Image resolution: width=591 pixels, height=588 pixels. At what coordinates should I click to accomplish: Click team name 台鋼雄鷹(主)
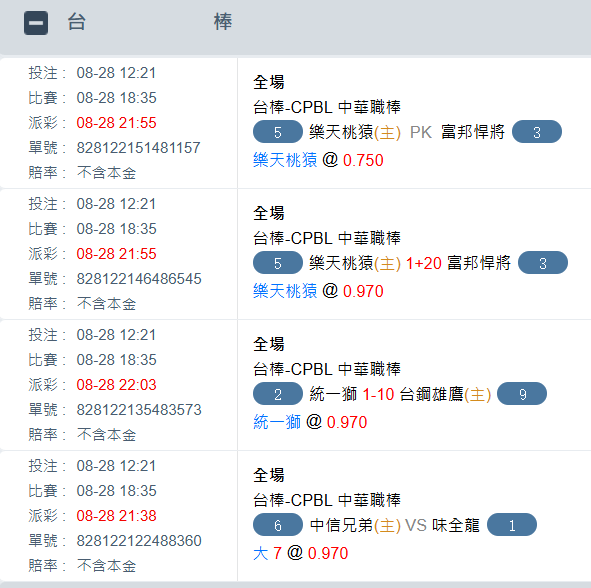pyautogui.click(x=445, y=394)
